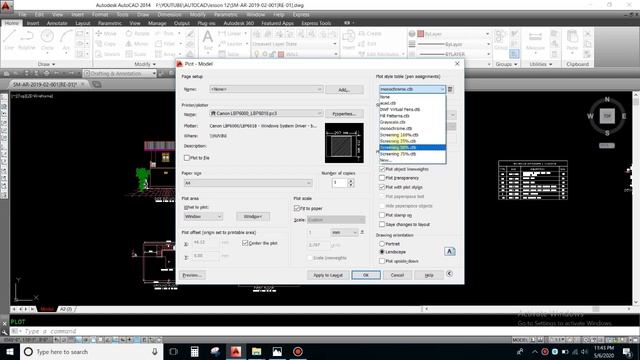This screenshot has width=640, height=360.
Task: Click the command line input field
Action: click(x=327, y=331)
